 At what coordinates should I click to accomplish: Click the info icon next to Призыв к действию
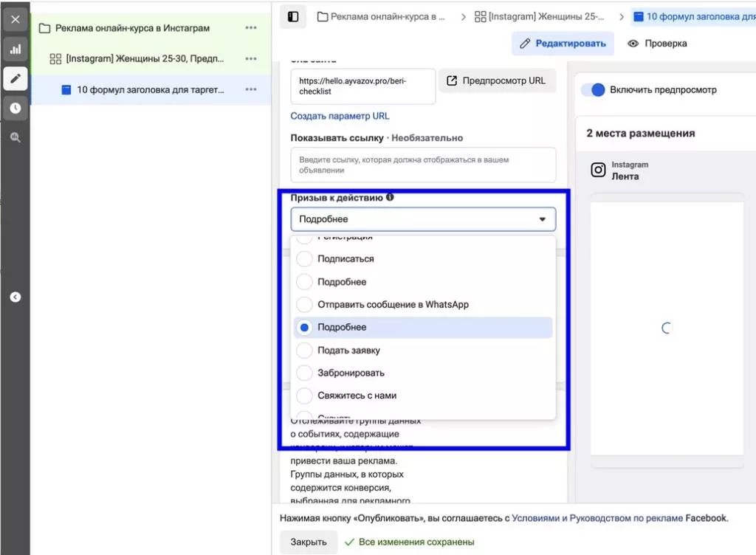(x=390, y=197)
